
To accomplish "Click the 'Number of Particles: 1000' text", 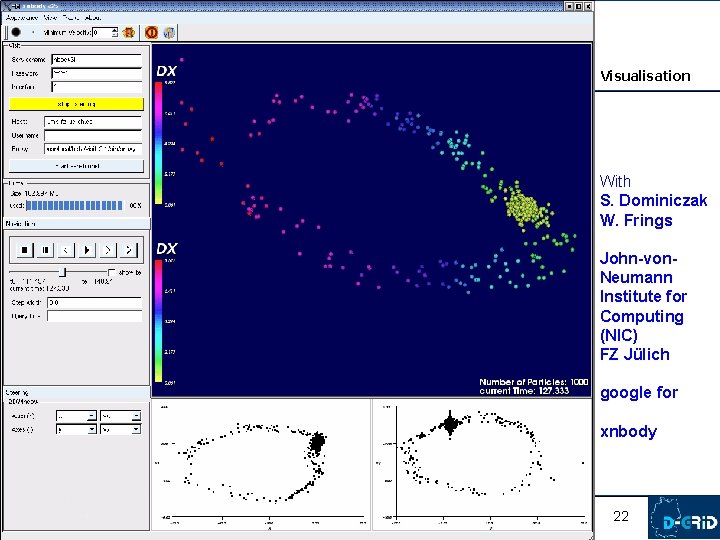I will click(x=534, y=382).
